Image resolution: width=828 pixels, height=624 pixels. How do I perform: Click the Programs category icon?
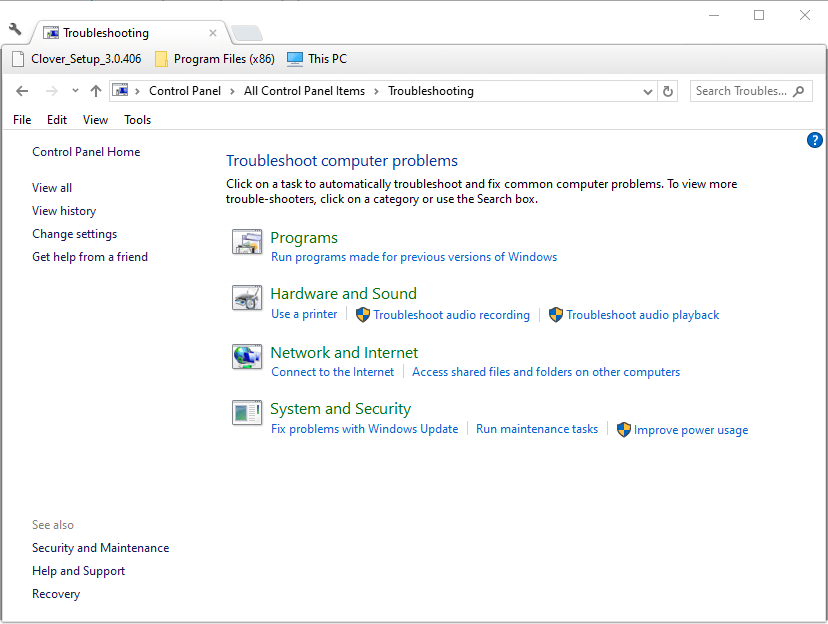pos(247,241)
